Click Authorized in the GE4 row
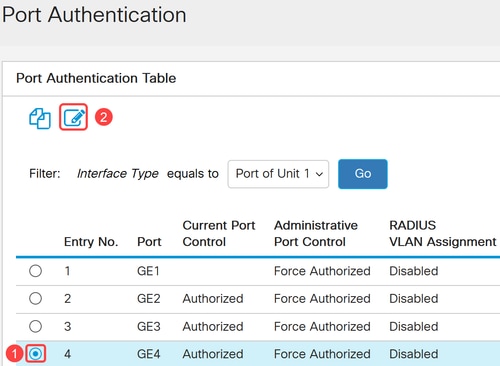 click(x=213, y=354)
